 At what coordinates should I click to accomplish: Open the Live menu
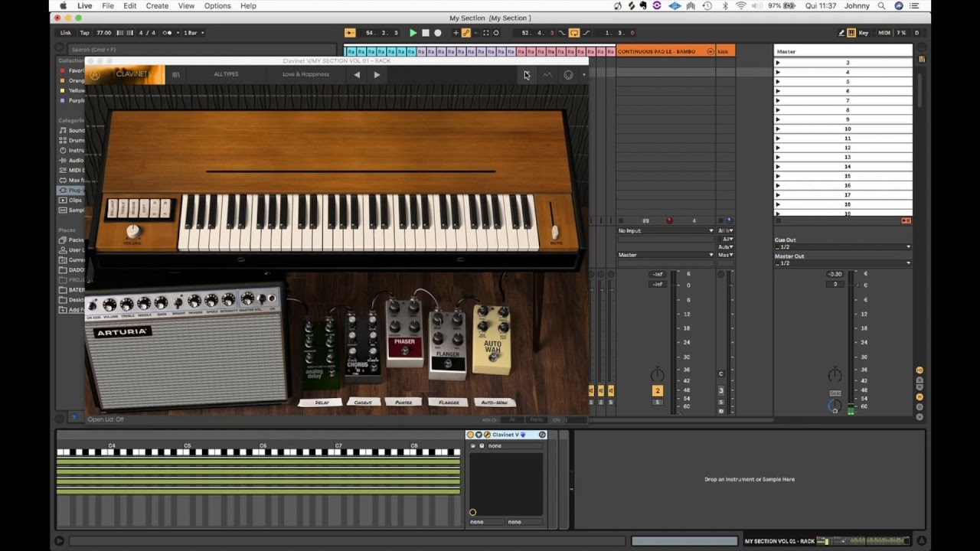(85, 6)
